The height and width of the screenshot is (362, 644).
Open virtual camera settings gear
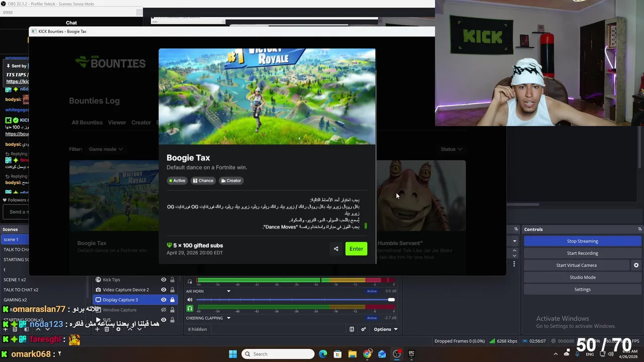tap(636, 265)
